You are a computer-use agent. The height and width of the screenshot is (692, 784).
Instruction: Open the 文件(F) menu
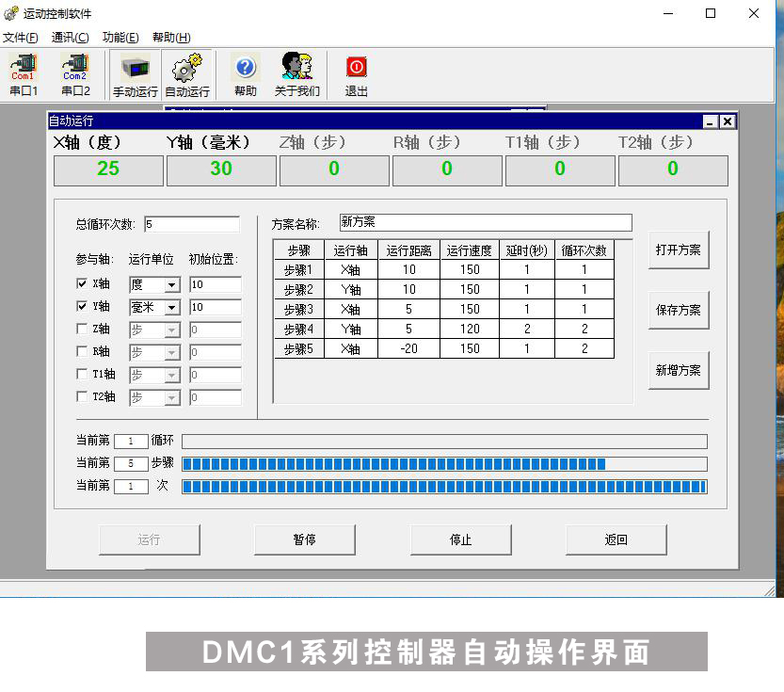tap(20, 38)
